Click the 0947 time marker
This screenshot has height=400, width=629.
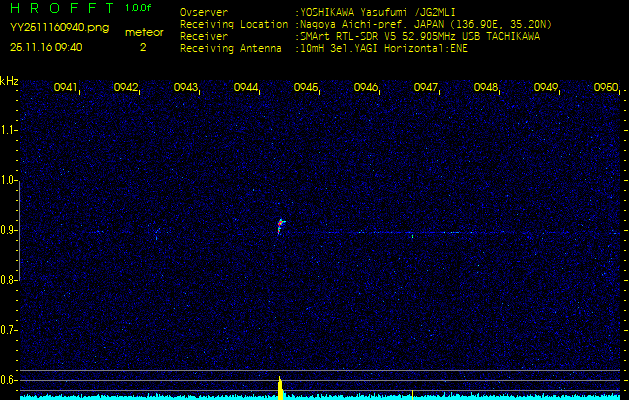click(426, 88)
